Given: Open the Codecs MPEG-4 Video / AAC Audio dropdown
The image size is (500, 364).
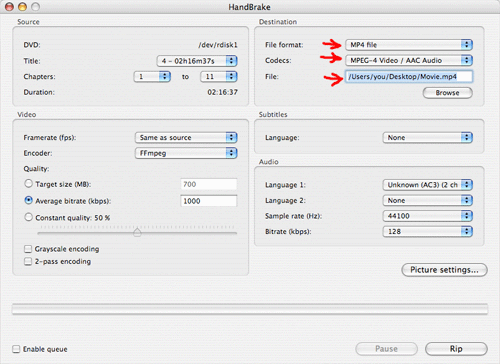Looking at the screenshot, I should pos(409,60).
